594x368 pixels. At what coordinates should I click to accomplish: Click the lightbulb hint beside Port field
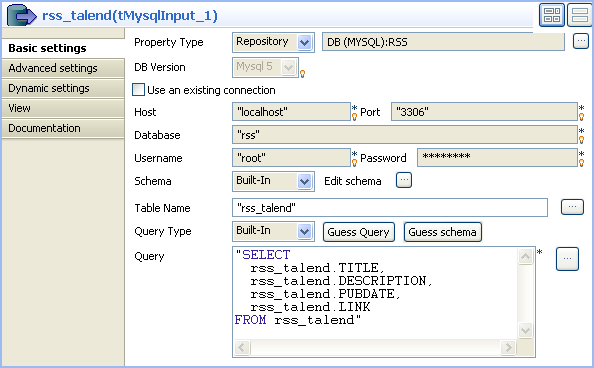tap(581, 117)
